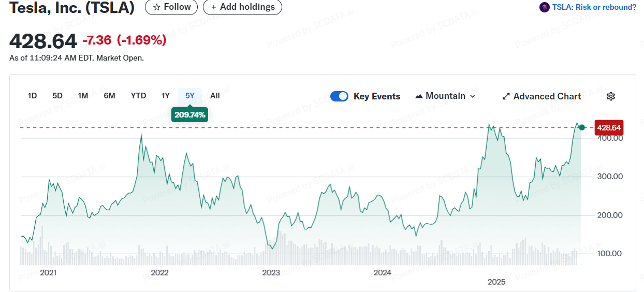This screenshot has height=292, width=644.
Task: Open the Advanced Chart view
Action: 541,96
